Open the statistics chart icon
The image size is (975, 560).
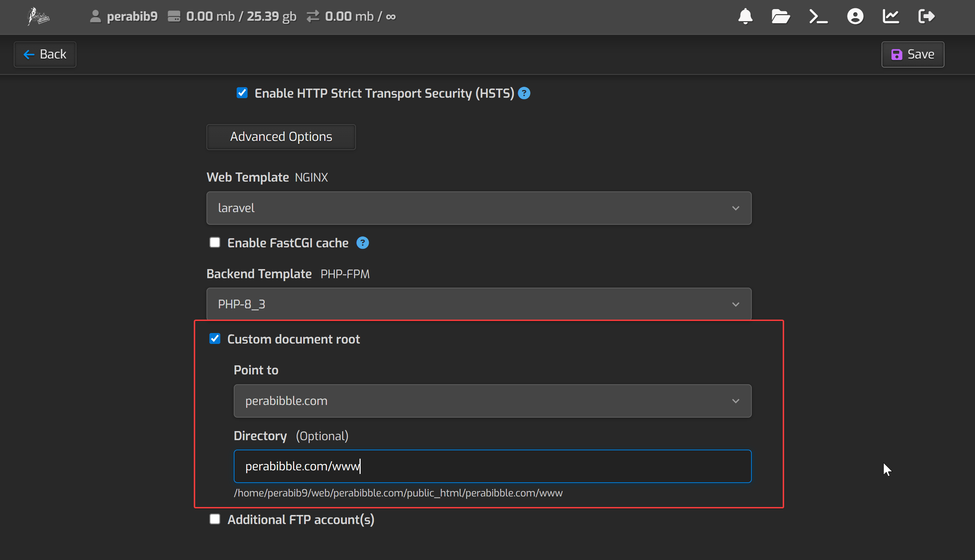[891, 17]
